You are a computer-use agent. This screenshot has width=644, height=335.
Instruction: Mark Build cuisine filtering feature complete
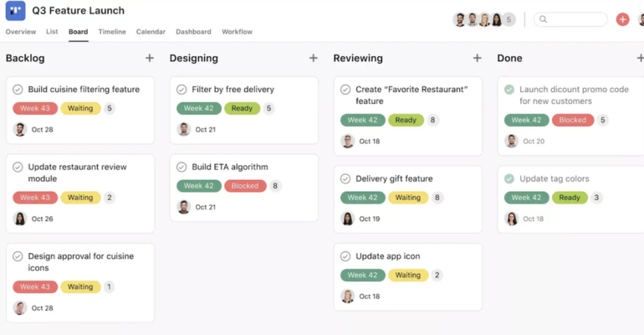tap(18, 90)
